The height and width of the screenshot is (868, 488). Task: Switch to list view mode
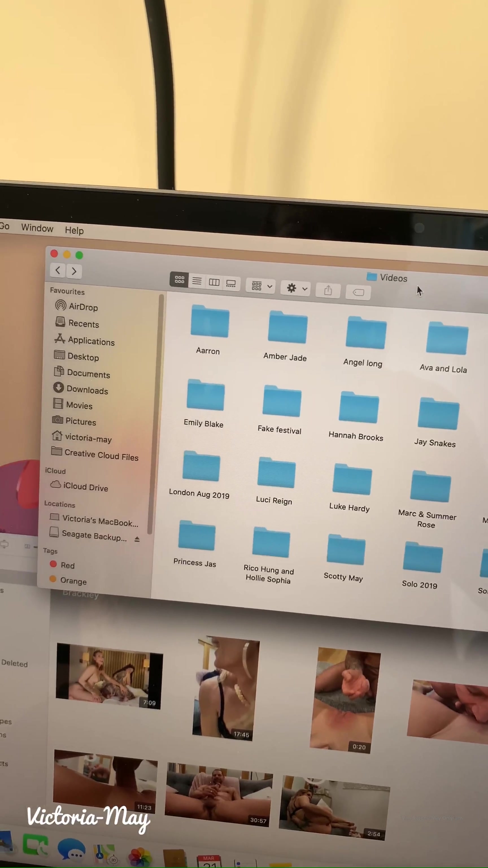pyautogui.click(x=197, y=281)
